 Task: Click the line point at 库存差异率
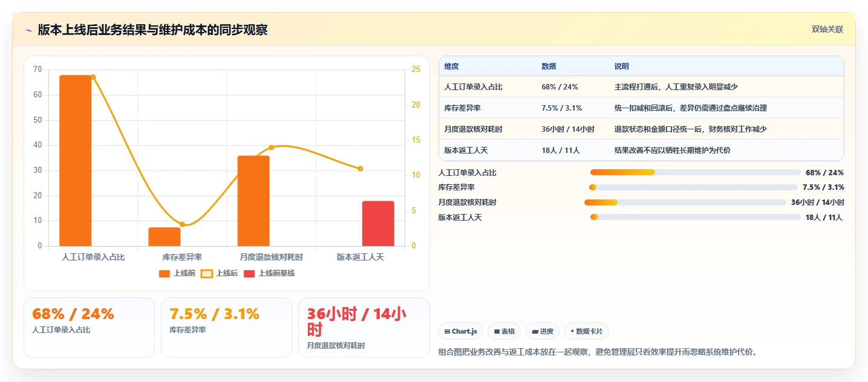coord(182,224)
